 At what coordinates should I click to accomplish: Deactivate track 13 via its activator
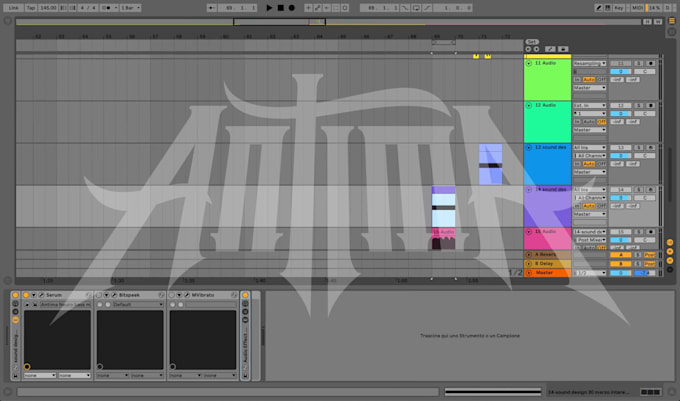(621, 147)
